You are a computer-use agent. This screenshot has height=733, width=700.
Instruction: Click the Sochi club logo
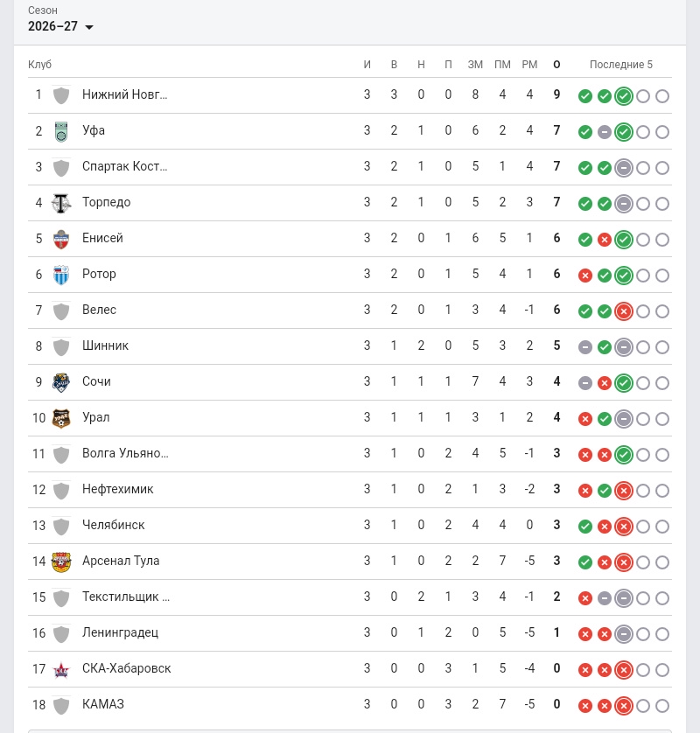click(x=61, y=382)
